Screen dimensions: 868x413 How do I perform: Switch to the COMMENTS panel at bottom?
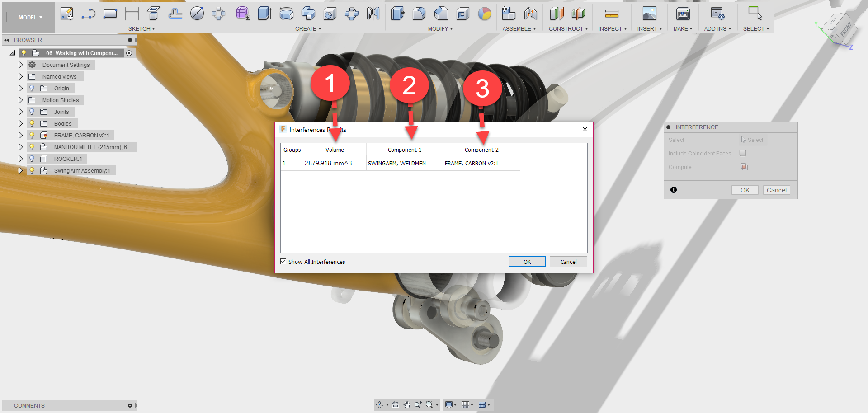pyautogui.click(x=29, y=405)
